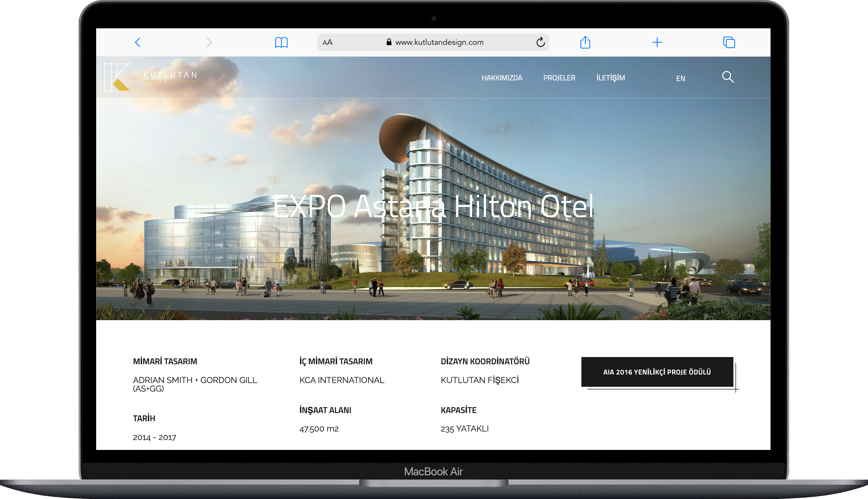The width and height of the screenshot is (868, 499).
Task: Go to the İLETİŞİM page
Action: (x=610, y=78)
